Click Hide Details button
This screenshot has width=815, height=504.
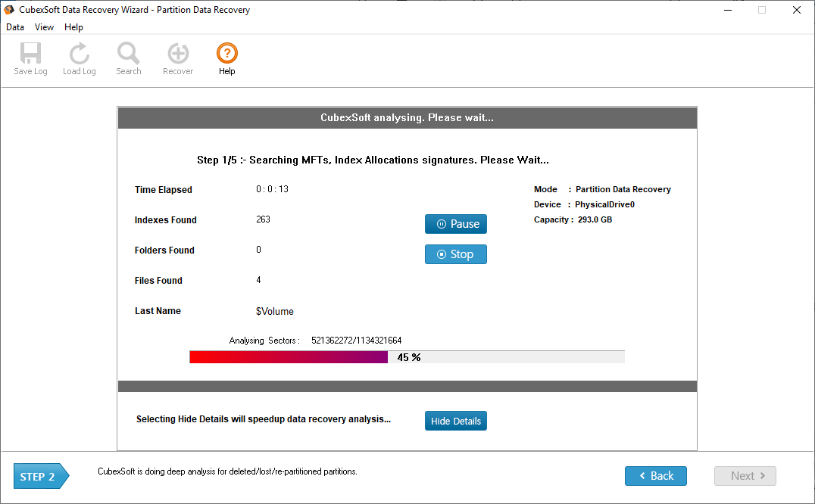tap(456, 421)
